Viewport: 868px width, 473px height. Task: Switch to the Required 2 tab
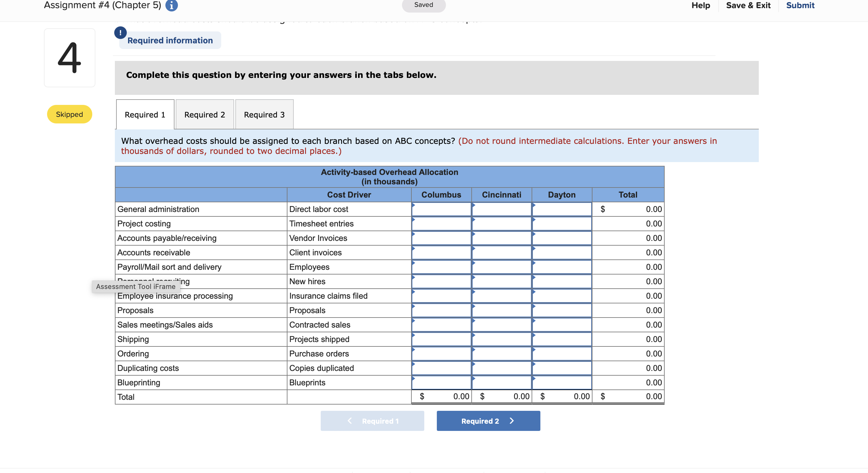tap(204, 114)
